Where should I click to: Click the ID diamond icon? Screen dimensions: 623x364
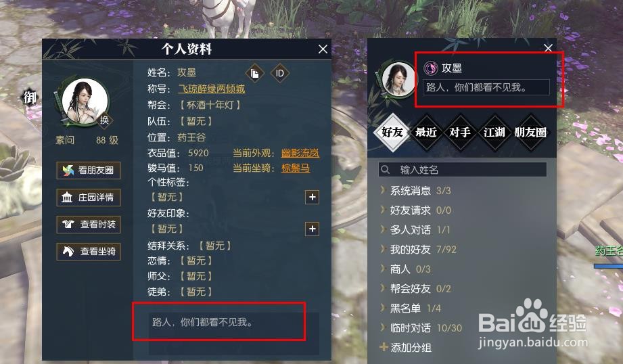coord(280,74)
